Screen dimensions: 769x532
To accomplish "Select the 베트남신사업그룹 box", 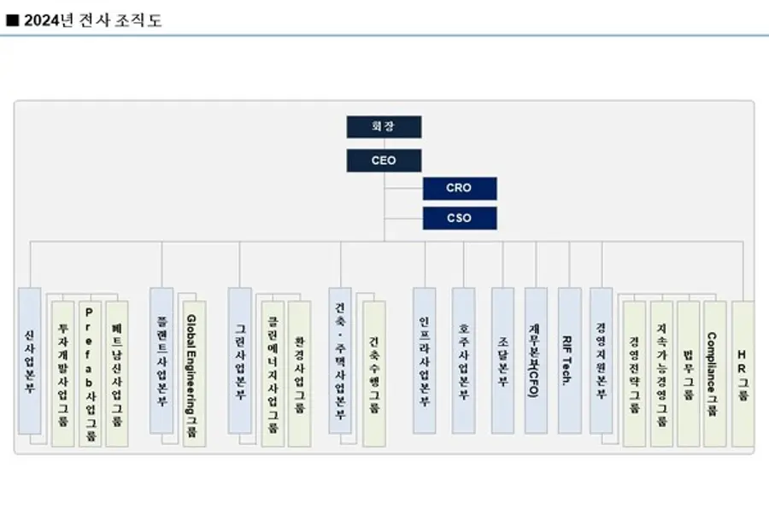I will [117, 373].
